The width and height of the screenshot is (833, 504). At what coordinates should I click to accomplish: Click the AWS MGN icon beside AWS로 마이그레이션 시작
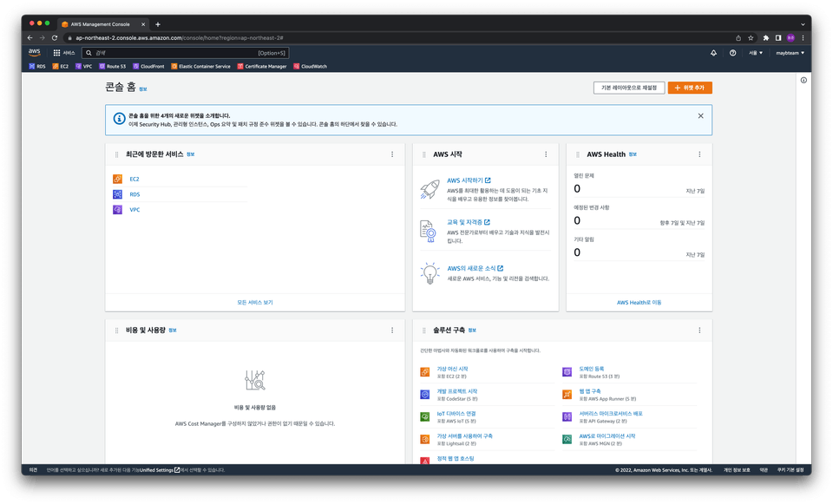[x=567, y=439]
